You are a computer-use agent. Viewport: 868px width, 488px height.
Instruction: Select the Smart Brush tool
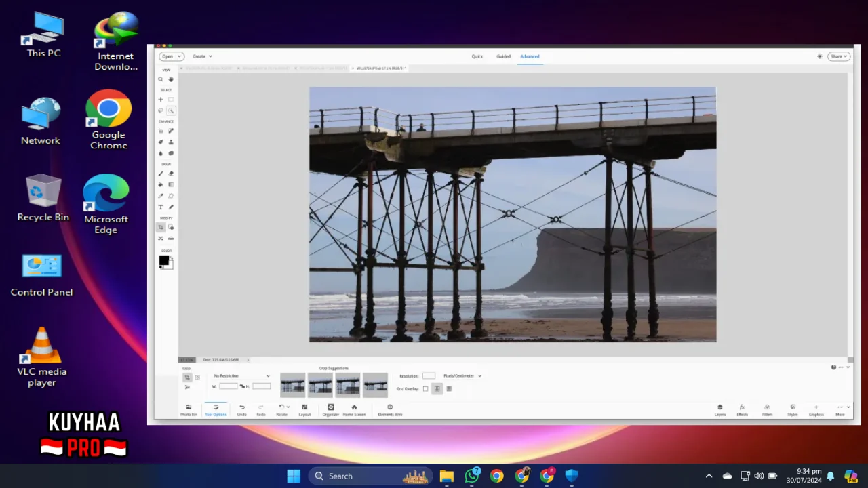[x=161, y=142]
